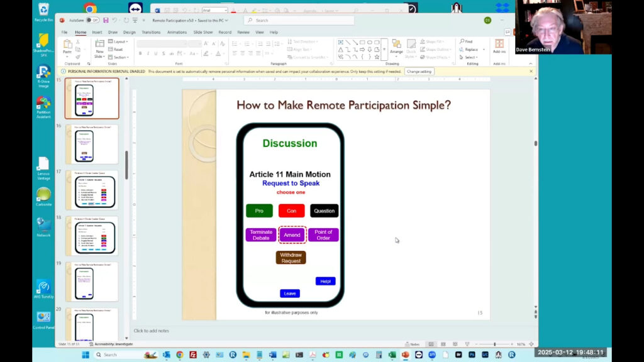Expand the Layout dropdown
Screen dimensions: 644x362
pos(118,41)
